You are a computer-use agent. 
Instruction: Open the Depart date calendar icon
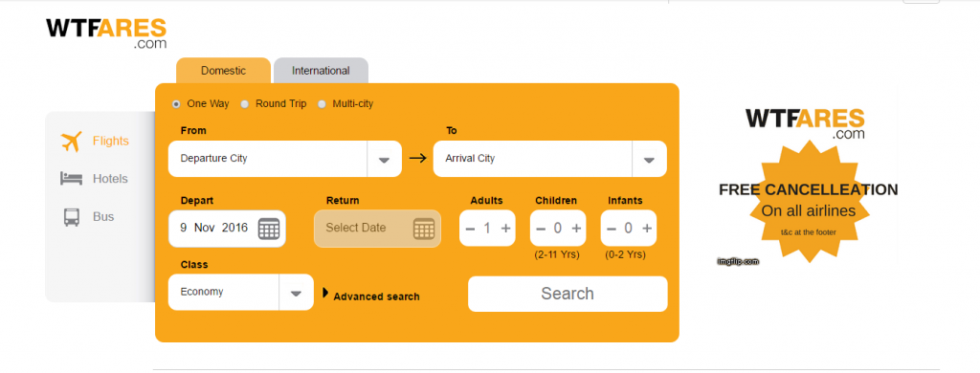269,229
